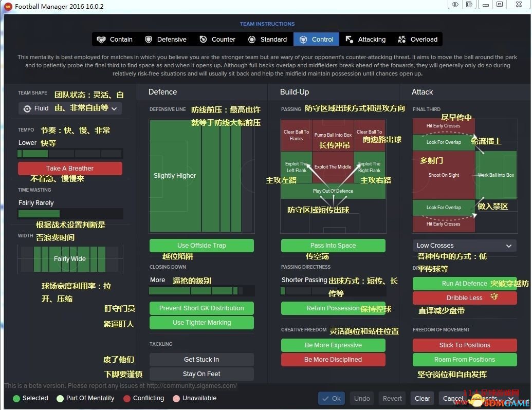Select Exploit The Right Flank zone
The height and width of the screenshot is (410, 532).
(x=370, y=167)
